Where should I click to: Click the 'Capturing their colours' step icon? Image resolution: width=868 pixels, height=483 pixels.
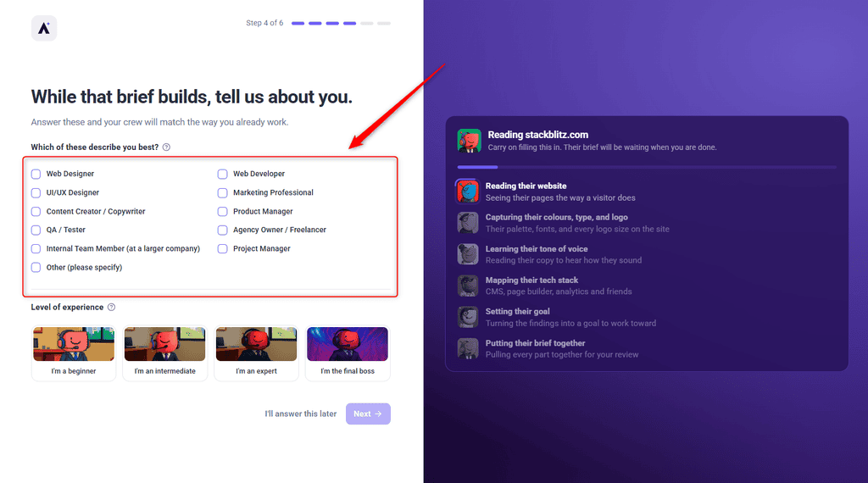tap(468, 223)
